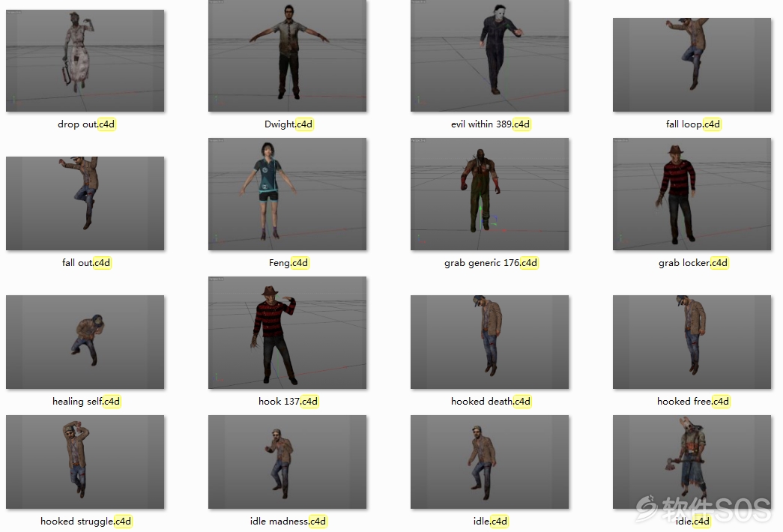The width and height of the screenshot is (783, 532).
Task: Select the hooked death.c4d thumbnail
Action: (489, 342)
